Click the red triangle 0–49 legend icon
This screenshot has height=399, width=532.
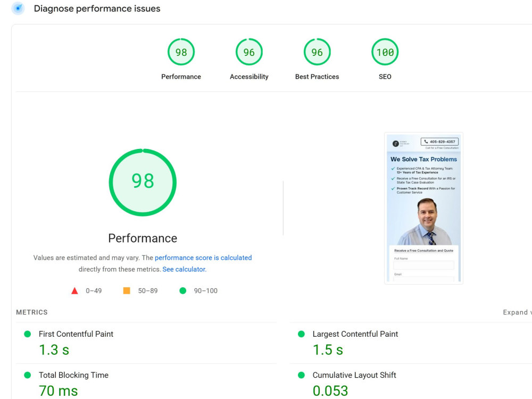click(74, 291)
